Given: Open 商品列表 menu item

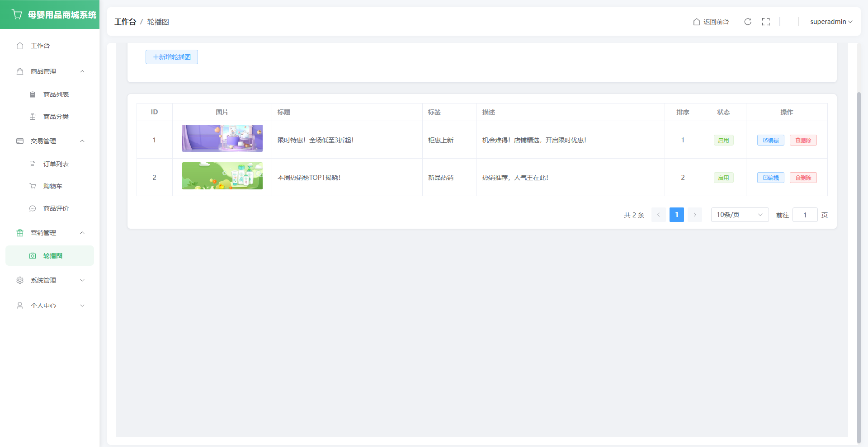Looking at the screenshot, I should (x=56, y=94).
